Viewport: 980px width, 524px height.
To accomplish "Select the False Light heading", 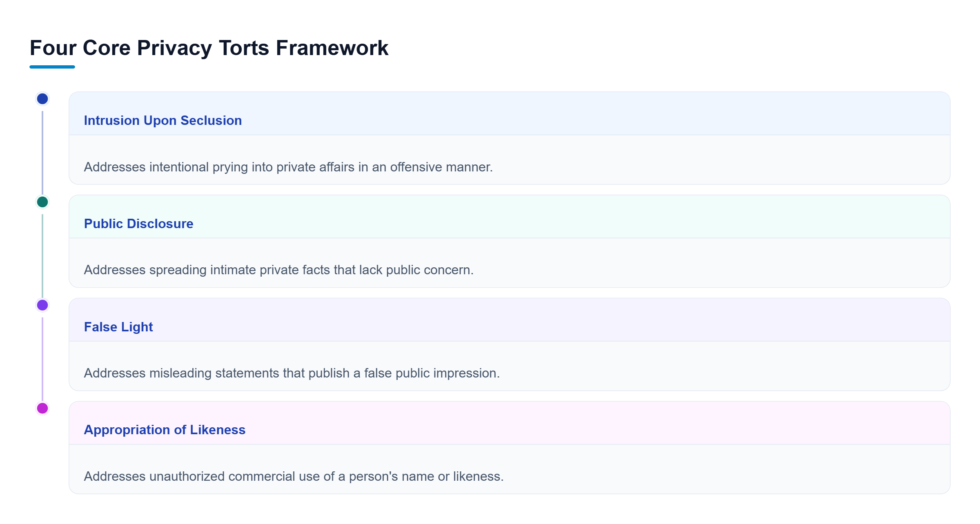I will coord(118,327).
